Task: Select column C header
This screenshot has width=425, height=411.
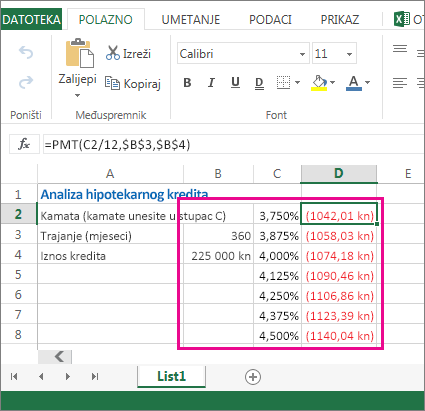Action: [277, 174]
